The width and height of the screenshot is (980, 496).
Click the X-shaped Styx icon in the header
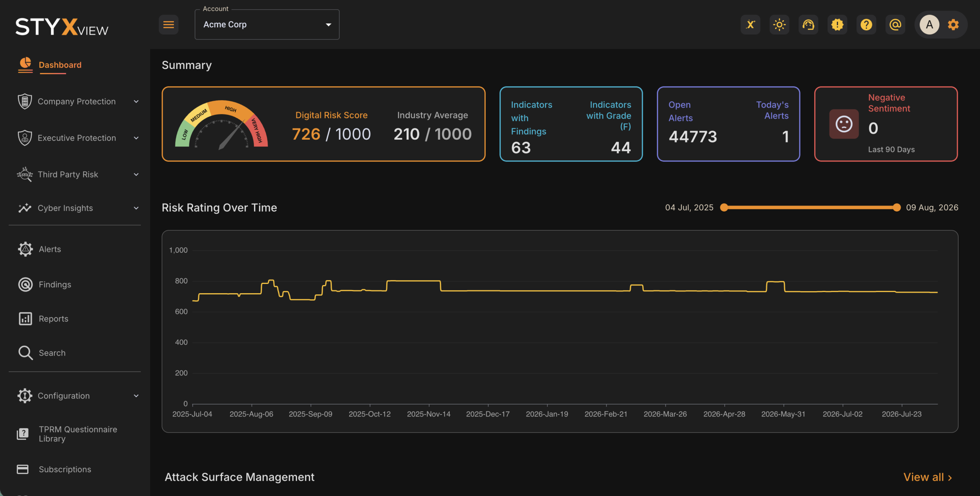click(750, 25)
